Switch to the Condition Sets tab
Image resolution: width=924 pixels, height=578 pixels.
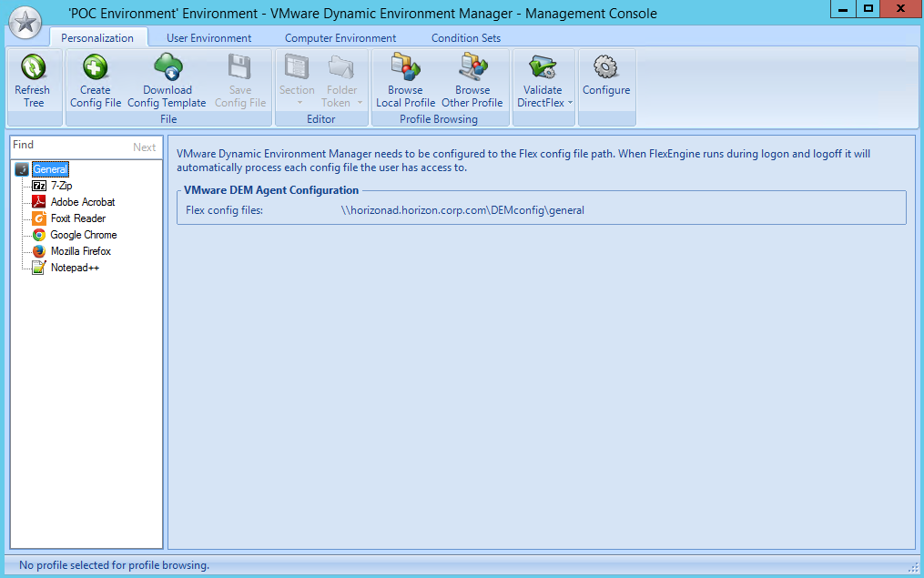coord(465,37)
